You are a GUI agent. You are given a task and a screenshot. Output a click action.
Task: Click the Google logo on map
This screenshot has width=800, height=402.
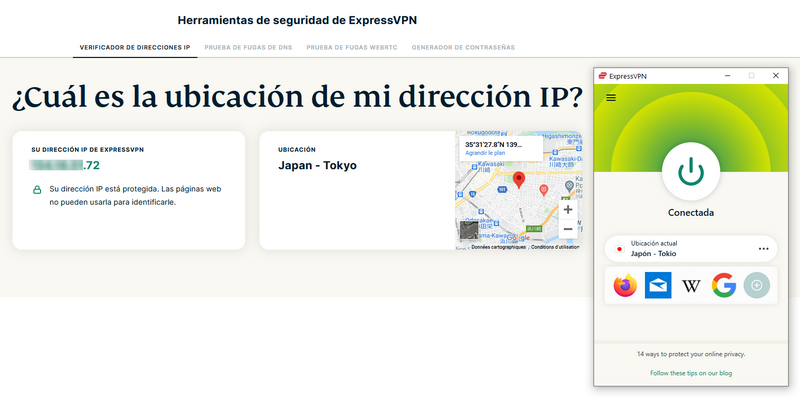(x=518, y=238)
